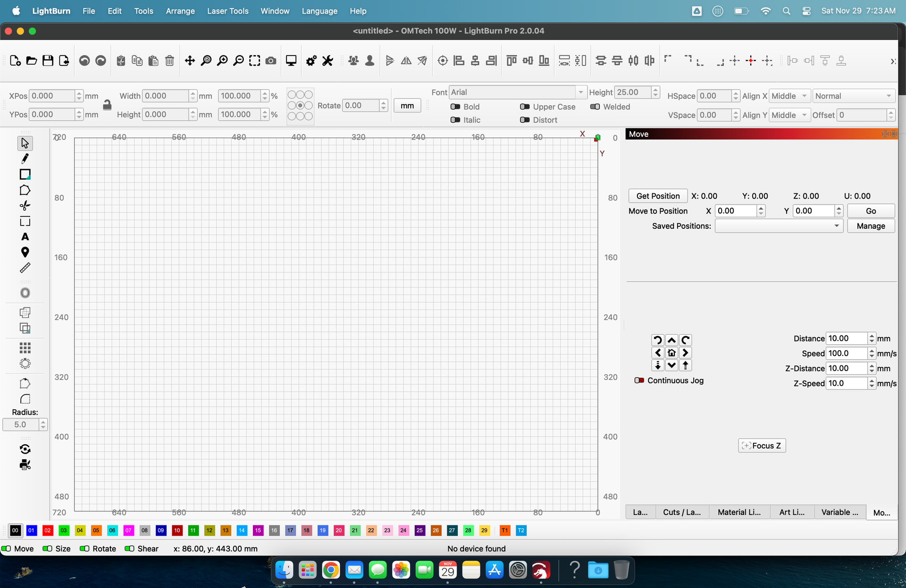Select the red 02 layer color swatch
Screen dimensions: 906x588
48,530
